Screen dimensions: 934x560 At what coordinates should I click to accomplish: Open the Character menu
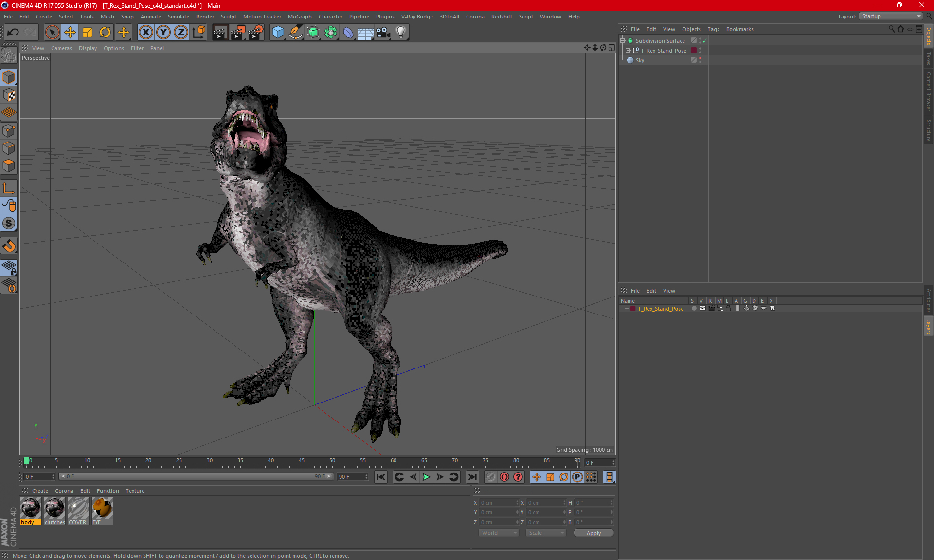tap(330, 17)
